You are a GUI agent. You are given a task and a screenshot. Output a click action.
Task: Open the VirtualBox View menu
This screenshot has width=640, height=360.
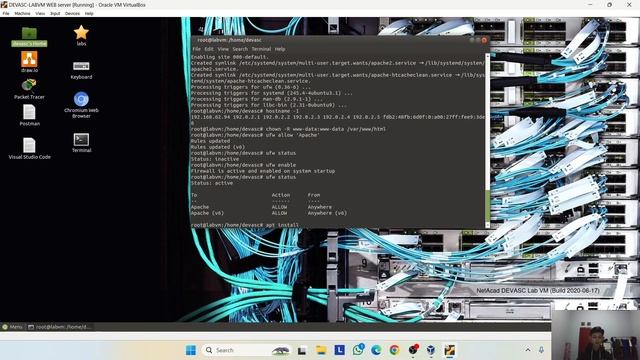[40, 13]
